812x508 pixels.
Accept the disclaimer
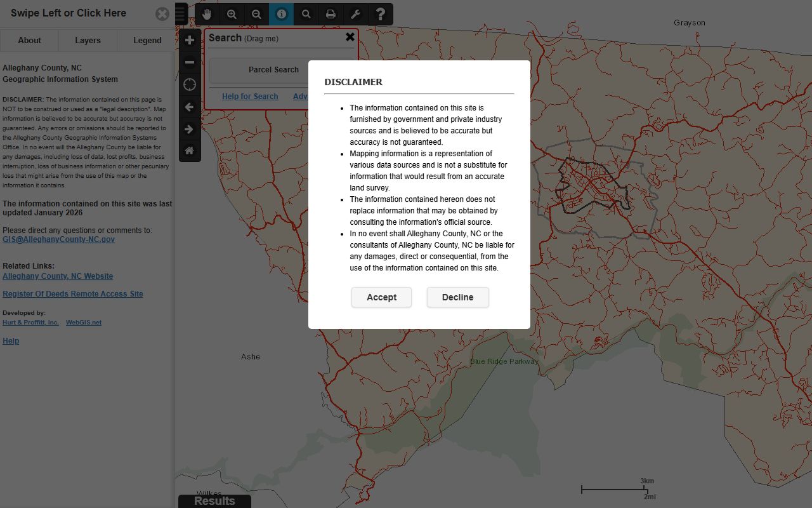click(x=381, y=297)
